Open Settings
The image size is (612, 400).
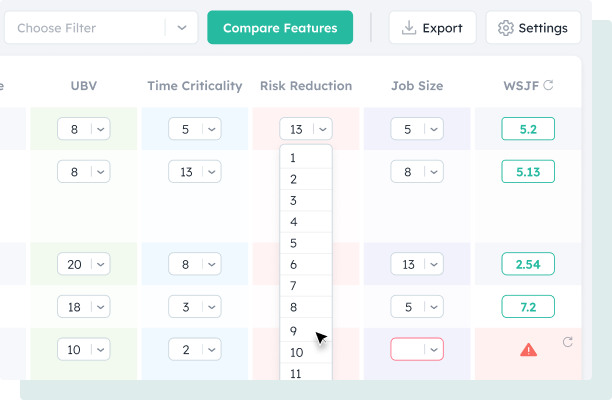click(x=533, y=28)
